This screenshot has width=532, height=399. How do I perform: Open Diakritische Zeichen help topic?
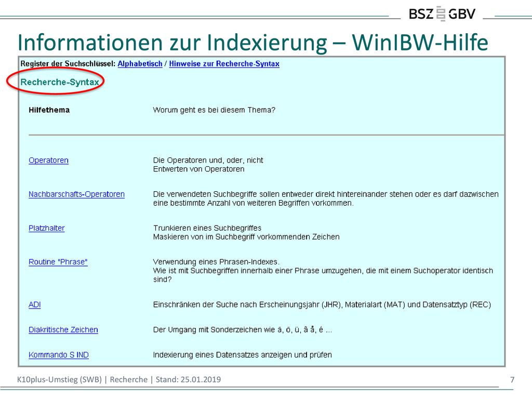pos(63,330)
